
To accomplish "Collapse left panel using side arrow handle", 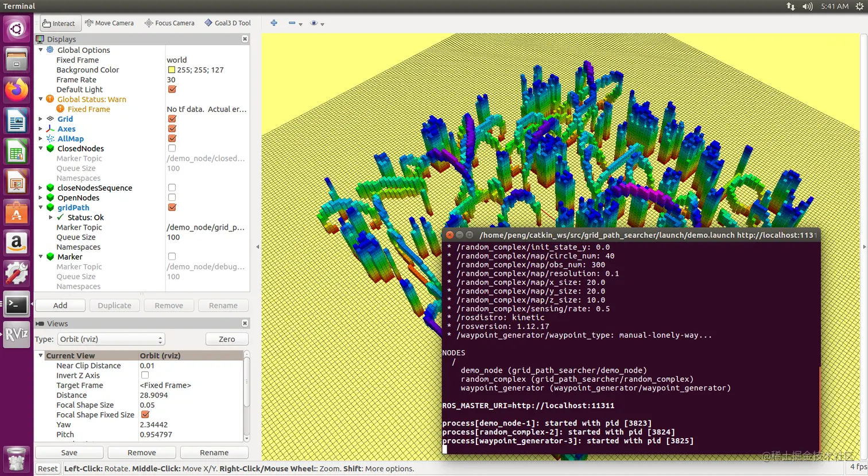I will tap(257, 247).
